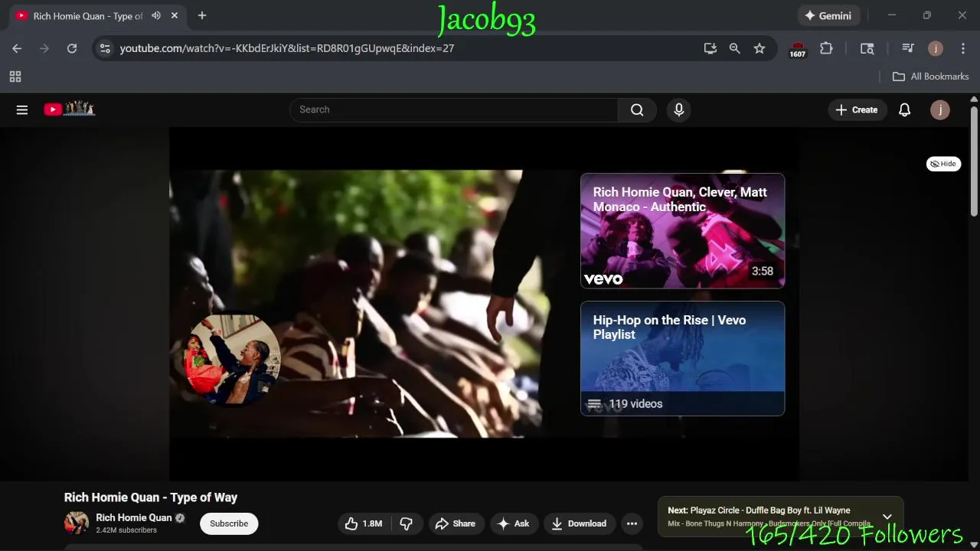980x551 pixels.
Task: Download the video
Action: coord(580,523)
